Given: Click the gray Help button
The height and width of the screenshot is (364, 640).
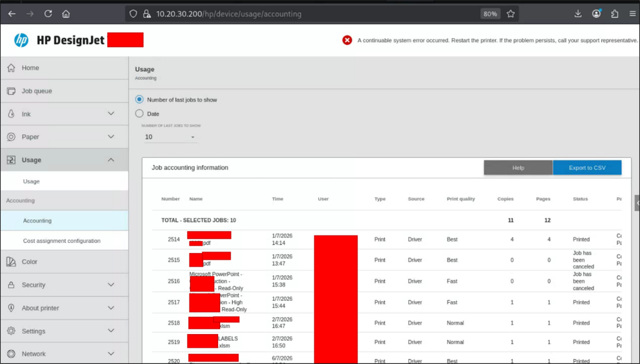Looking at the screenshot, I should 518,167.
